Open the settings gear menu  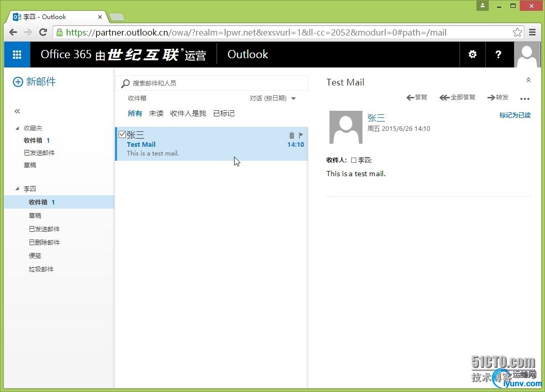coord(472,55)
